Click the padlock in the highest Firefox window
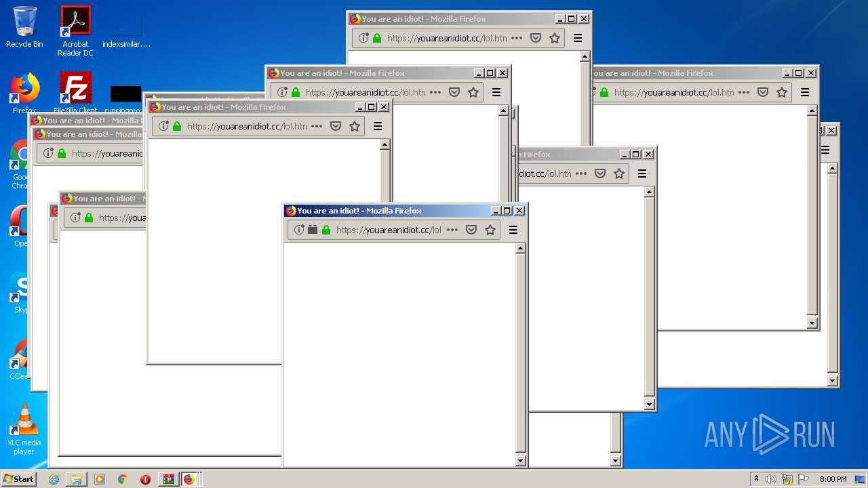Viewport: 868px width, 488px height. [x=377, y=38]
